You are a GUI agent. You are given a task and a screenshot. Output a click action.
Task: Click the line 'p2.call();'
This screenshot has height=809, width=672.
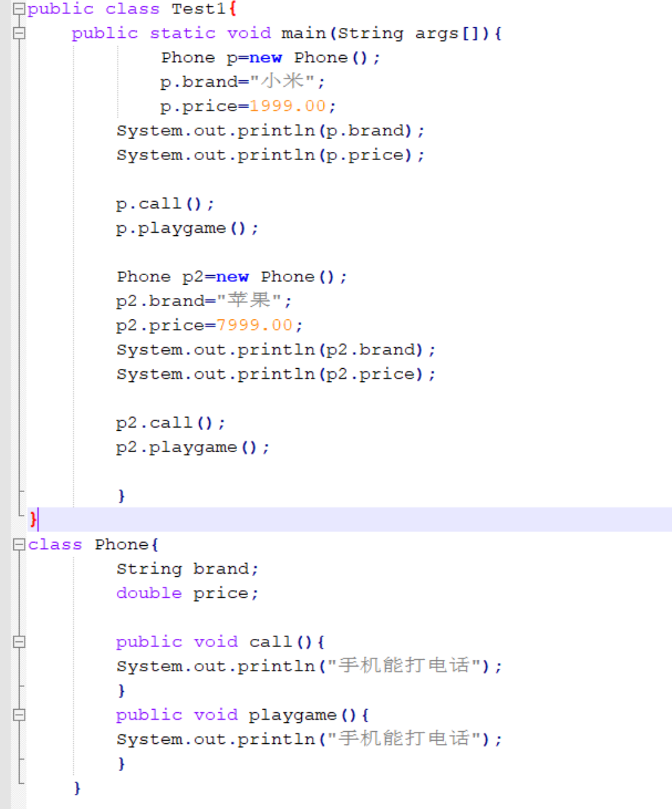click(171, 423)
